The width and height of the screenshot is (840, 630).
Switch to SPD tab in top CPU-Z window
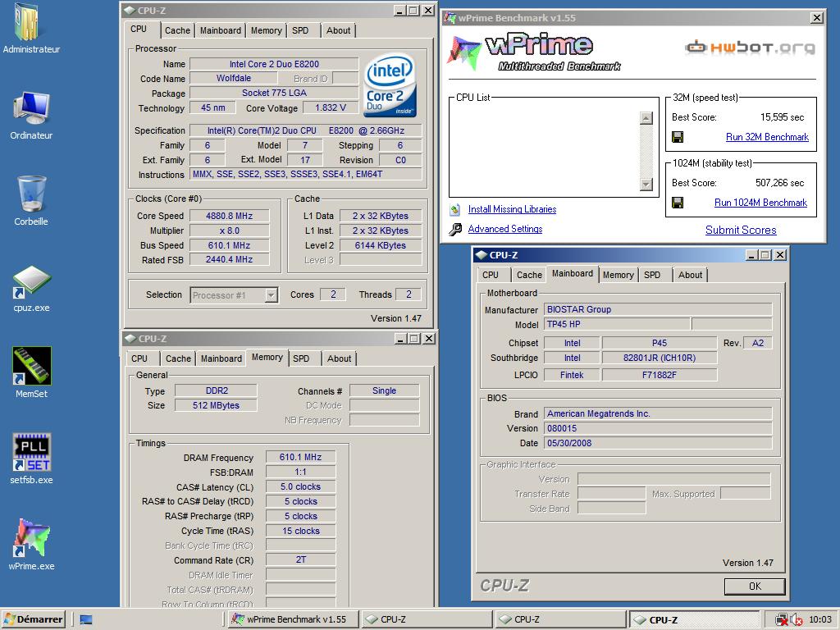point(300,30)
